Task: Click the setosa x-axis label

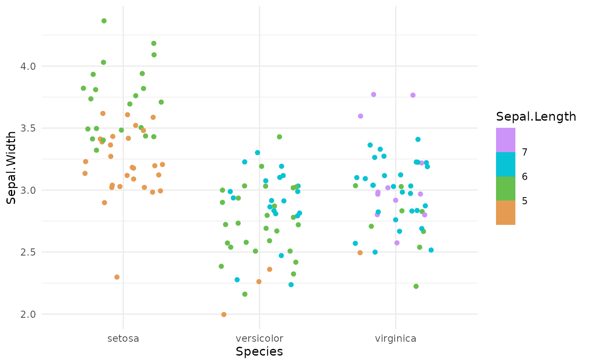Action: [x=123, y=339]
